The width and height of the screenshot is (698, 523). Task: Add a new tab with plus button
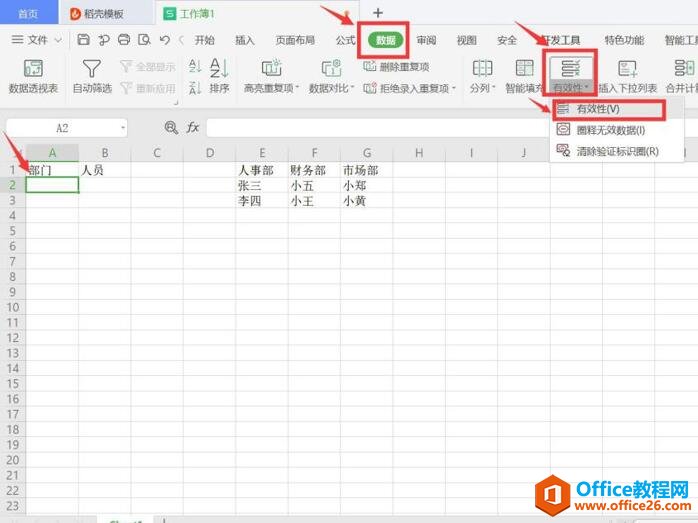pos(378,13)
